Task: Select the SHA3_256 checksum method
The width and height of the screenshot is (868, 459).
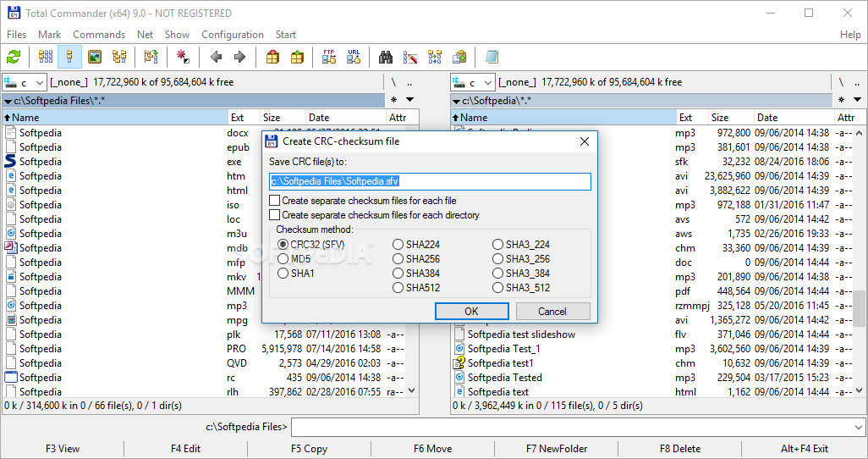Action: [521, 259]
